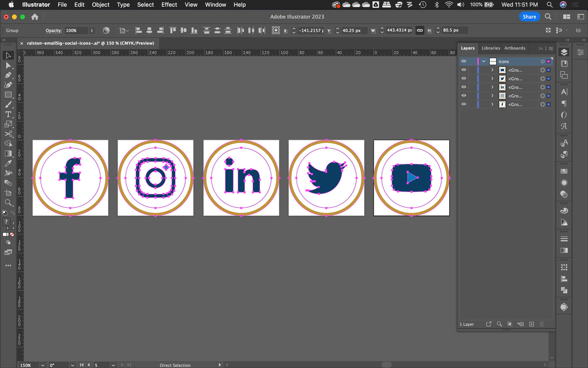Image resolution: width=588 pixels, height=368 pixels.
Task: Select the Rectangle tool
Action: [x=8, y=95]
